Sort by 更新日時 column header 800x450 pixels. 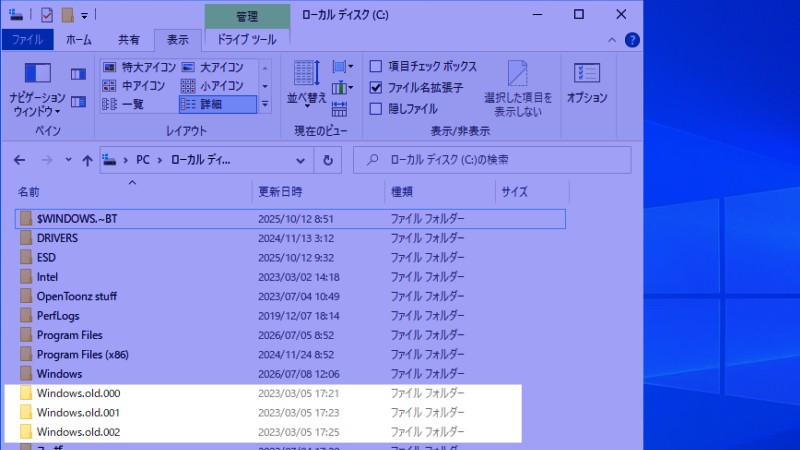[280, 192]
